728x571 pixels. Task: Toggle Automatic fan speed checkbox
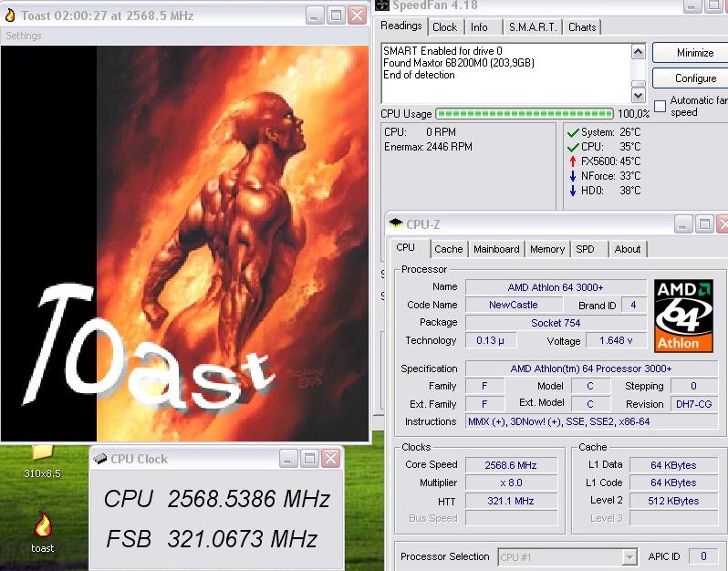(x=660, y=107)
